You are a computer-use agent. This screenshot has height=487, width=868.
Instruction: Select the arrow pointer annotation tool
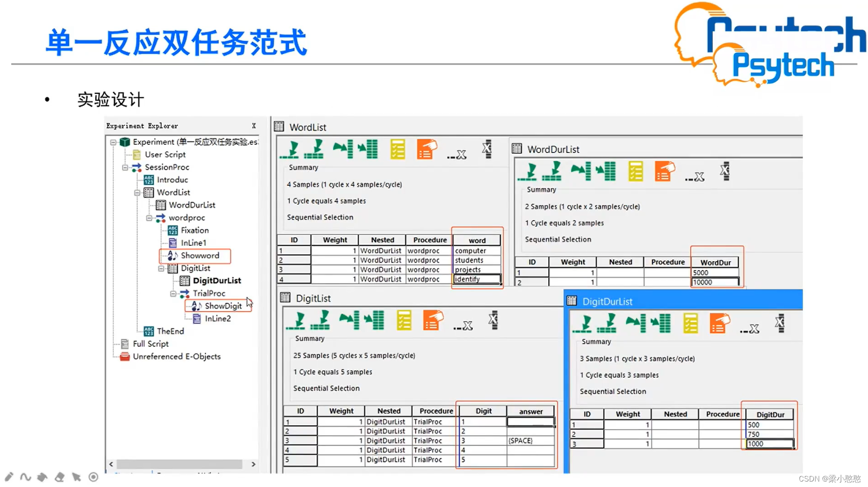point(76,477)
